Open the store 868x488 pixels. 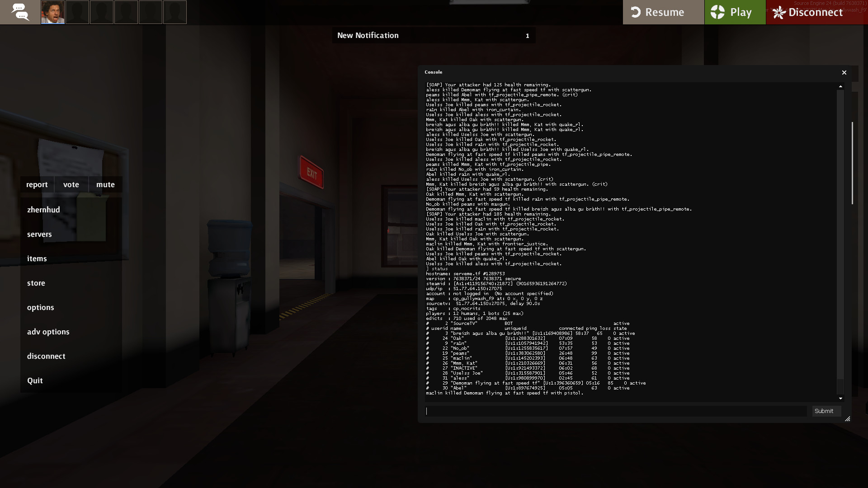(36, 283)
